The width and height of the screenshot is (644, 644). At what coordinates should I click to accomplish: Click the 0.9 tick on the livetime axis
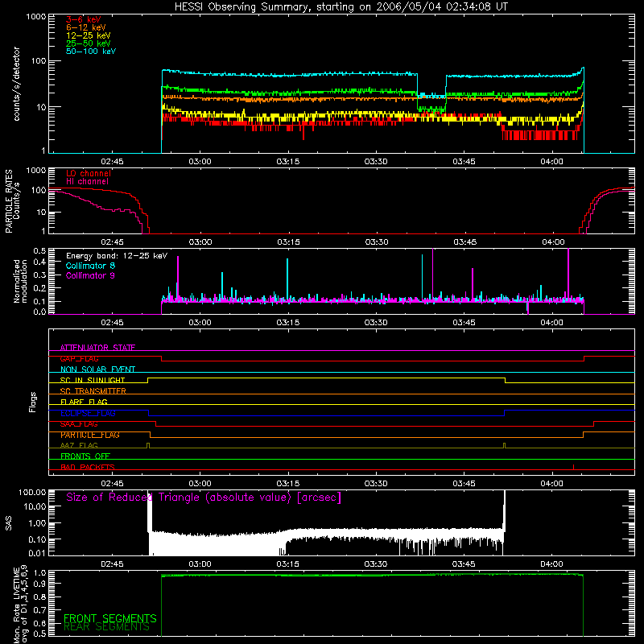tap(39, 583)
